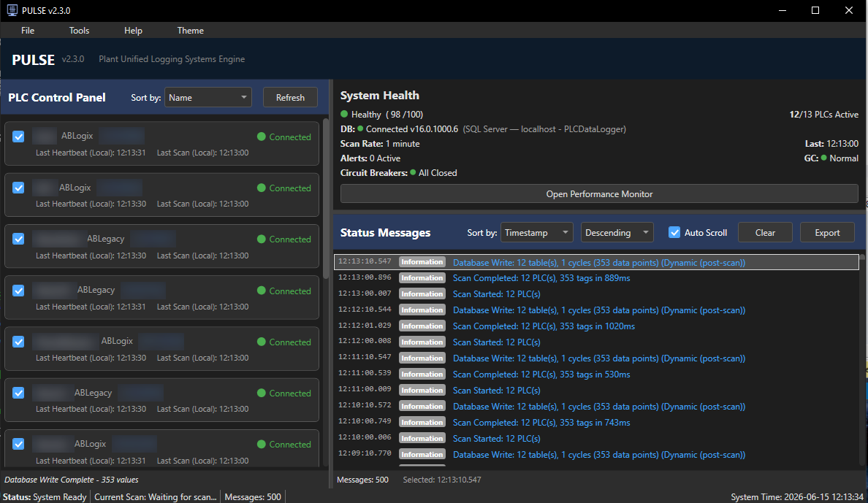Click Status: System Ready in status bar
Viewport: 868px width, 503px height.
pos(45,497)
